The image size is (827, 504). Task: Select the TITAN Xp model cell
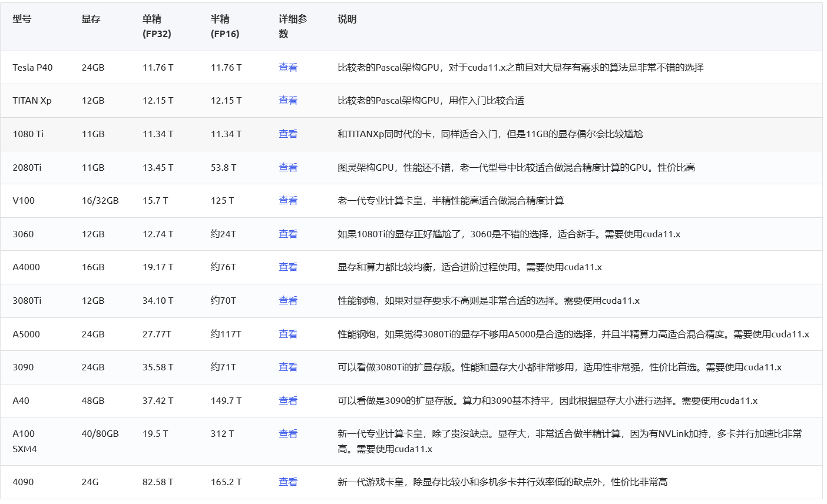[x=32, y=101]
